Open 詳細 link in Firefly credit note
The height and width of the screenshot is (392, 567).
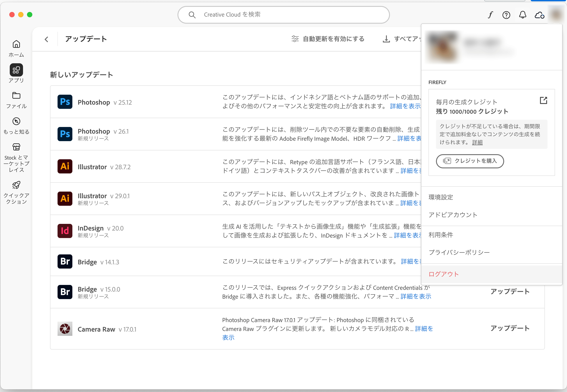477,142
